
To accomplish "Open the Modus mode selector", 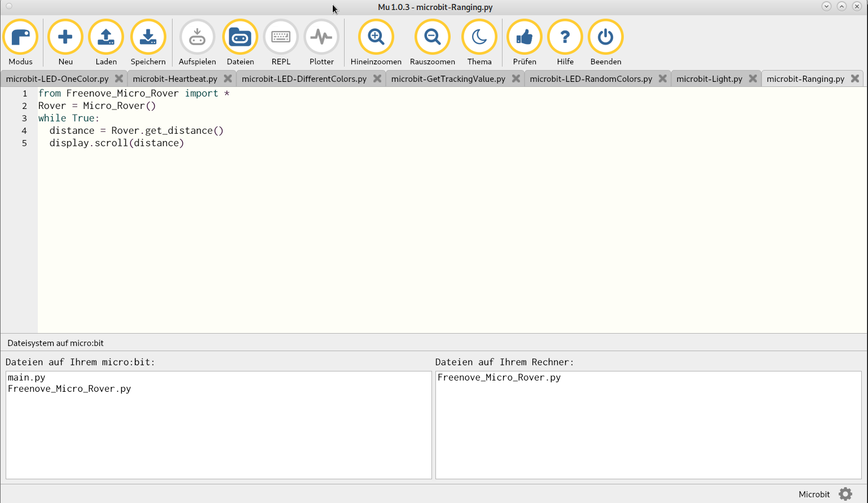I will click(20, 37).
